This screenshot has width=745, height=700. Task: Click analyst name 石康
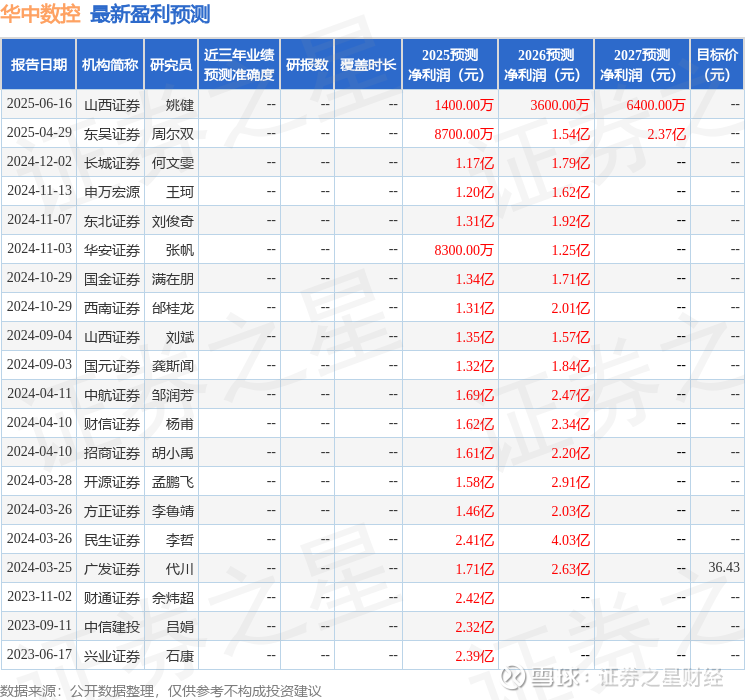[180, 656]
